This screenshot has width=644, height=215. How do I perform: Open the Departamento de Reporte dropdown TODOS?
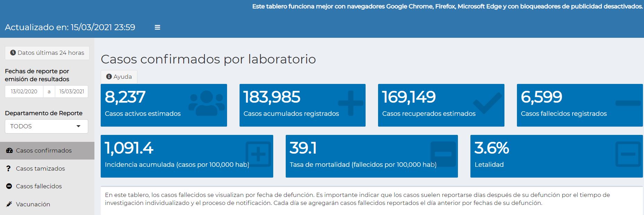tap(47, 126)
